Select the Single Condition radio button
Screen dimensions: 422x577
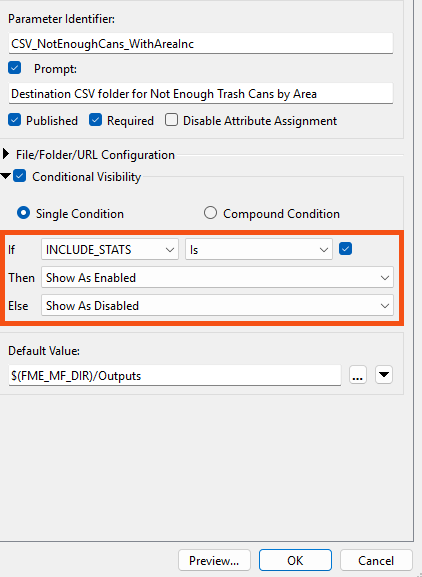point(24,213)
